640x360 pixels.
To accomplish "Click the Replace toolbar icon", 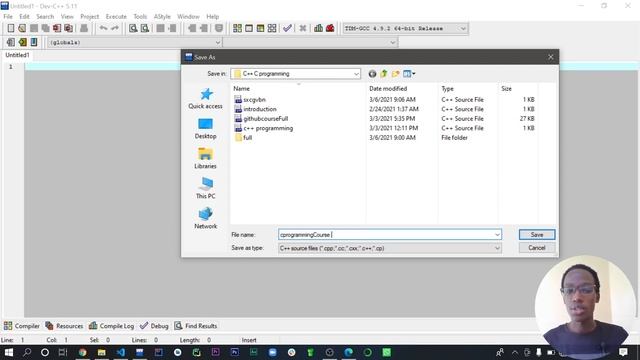I will point(144,28).
